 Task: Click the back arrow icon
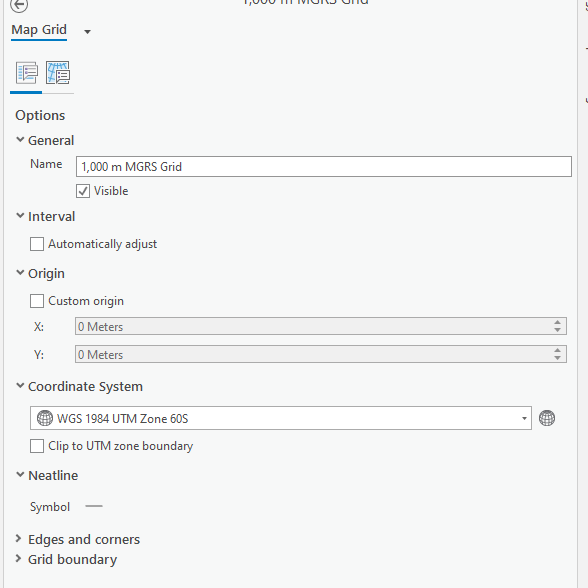[x=19, y=4]
